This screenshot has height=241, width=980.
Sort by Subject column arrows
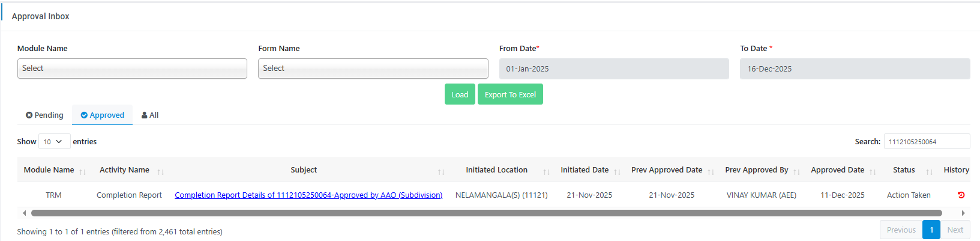point(441,171)
